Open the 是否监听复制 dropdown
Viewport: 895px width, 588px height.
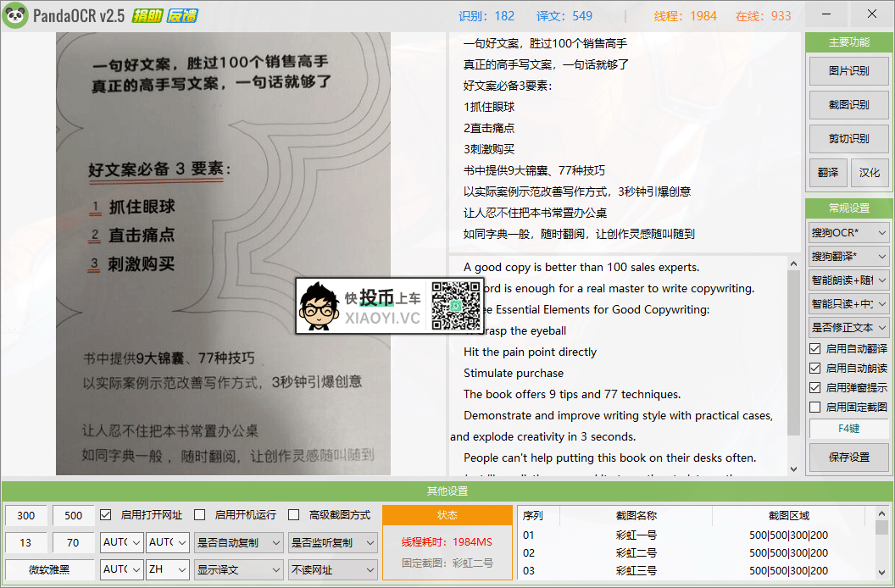[333, 543]
